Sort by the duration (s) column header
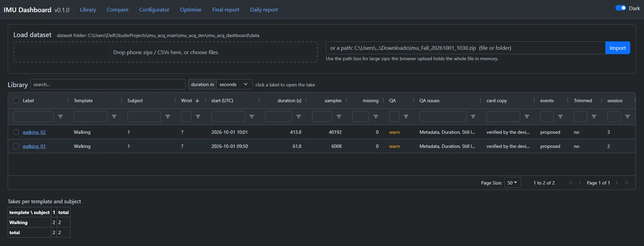644x246 pixels. [x=289, y=101]
